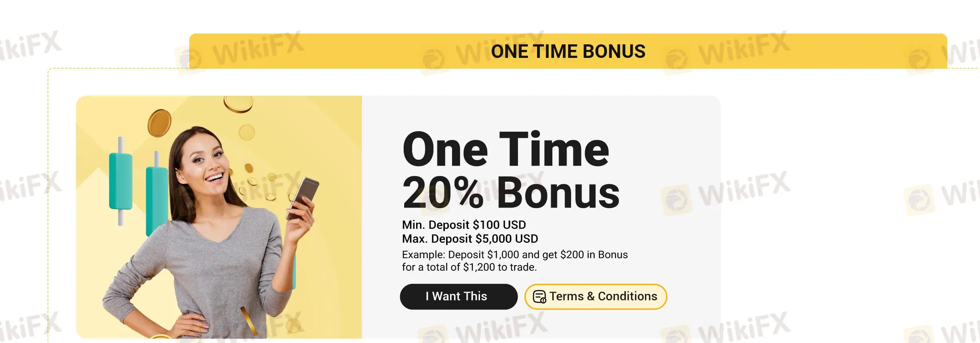Select the Max. Deposit $5,000 USD line
Screen dimensions: 980x343
[x=470, y=239]
